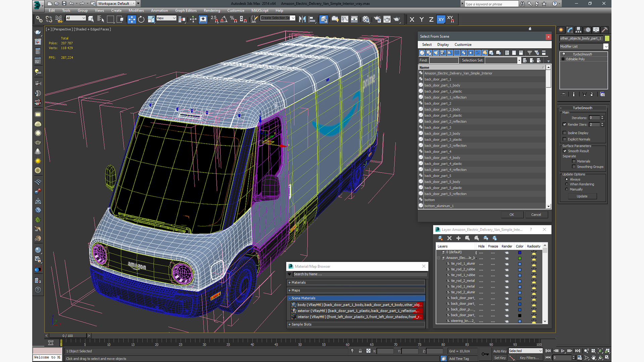
Task: Toggle the Auto Key button
Action: pyautogui.click(x=500, y=351)
